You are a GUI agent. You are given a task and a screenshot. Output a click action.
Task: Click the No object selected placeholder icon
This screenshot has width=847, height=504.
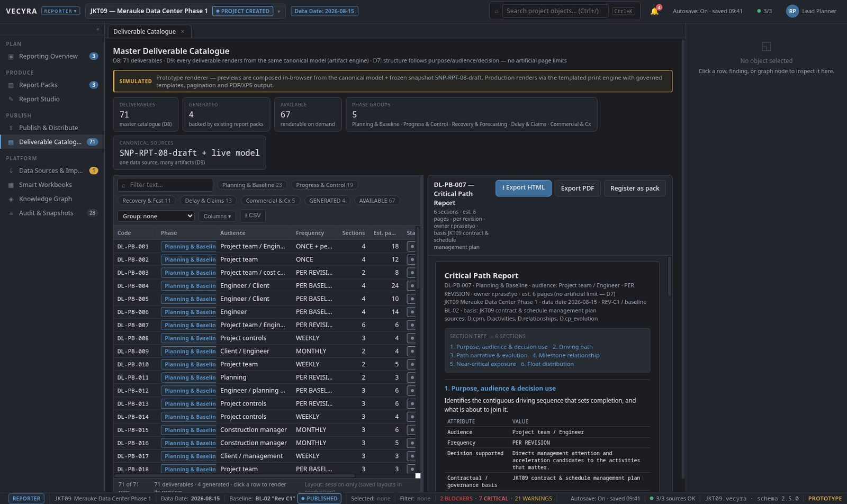pos(766,47)
